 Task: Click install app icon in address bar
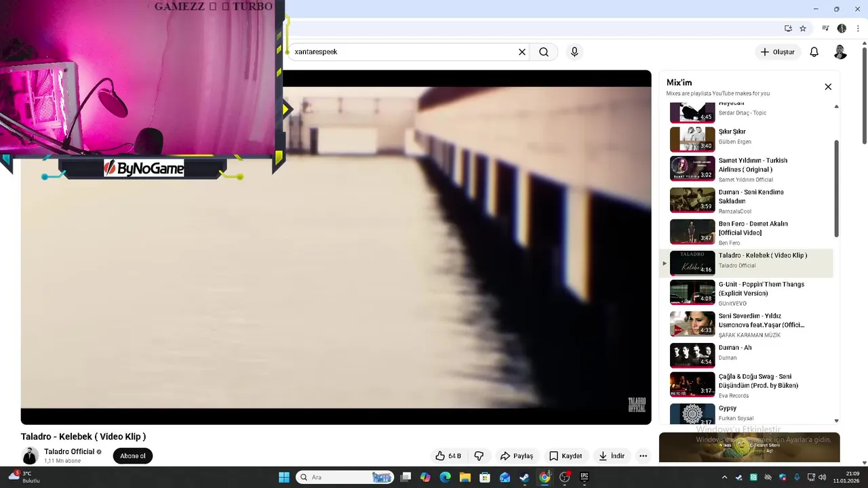tap(788, 28)
